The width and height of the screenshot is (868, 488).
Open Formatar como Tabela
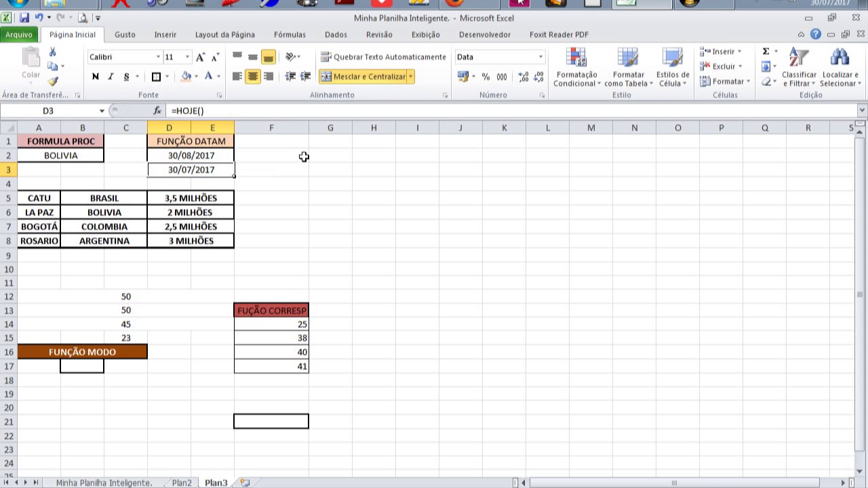click(x=629, y=68)
